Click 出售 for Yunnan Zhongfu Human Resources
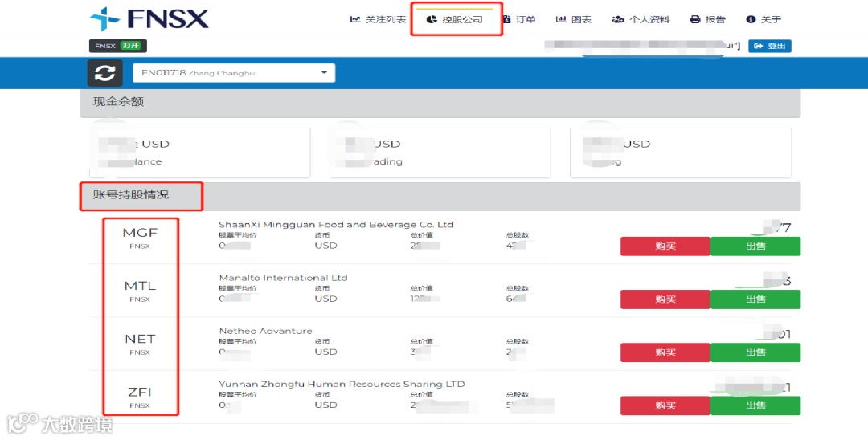This screenshot has width=868, height=440. (755, 405)
